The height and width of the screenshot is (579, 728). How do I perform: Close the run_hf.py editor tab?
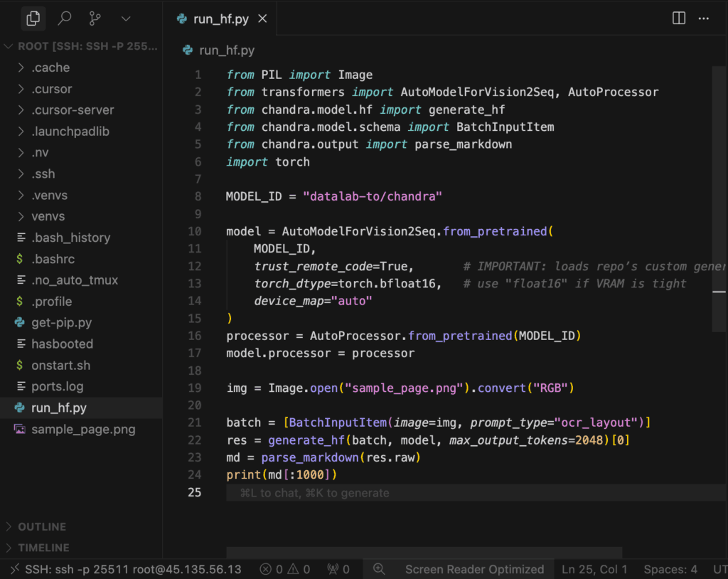262,19
